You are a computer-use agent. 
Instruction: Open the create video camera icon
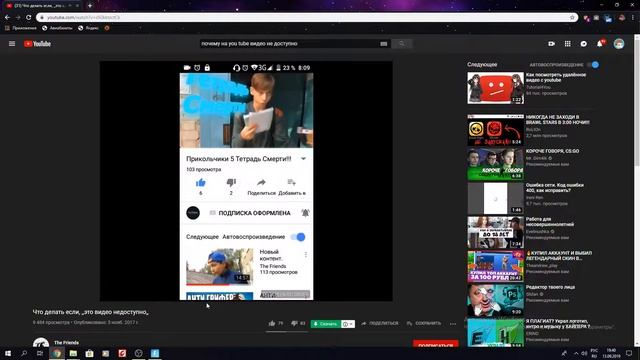click(x=551, y=44)
